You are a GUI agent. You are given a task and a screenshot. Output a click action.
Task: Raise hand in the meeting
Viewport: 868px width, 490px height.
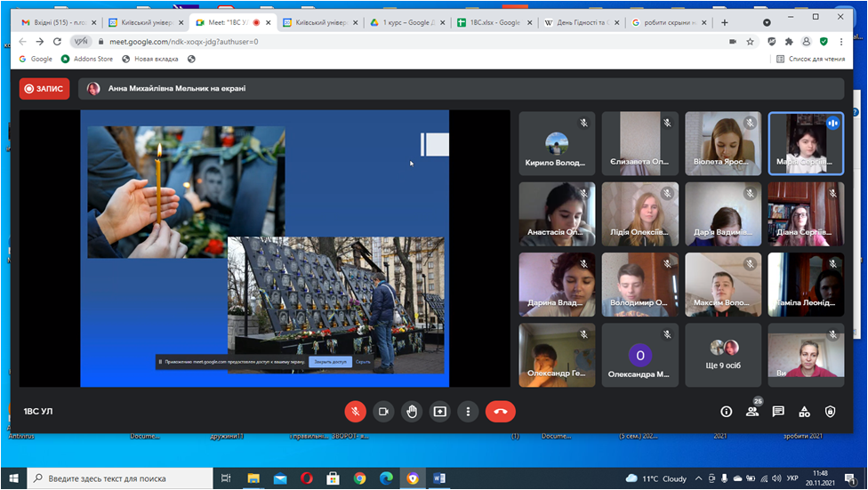[412, 412]
